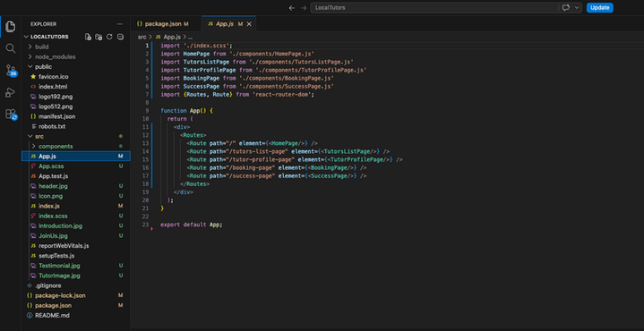Image resolution: width=644 pixels, height=331 pixels.
Task: Open manifest.json in the file tree
Action: pyautogui.click(x=76, y=116)
